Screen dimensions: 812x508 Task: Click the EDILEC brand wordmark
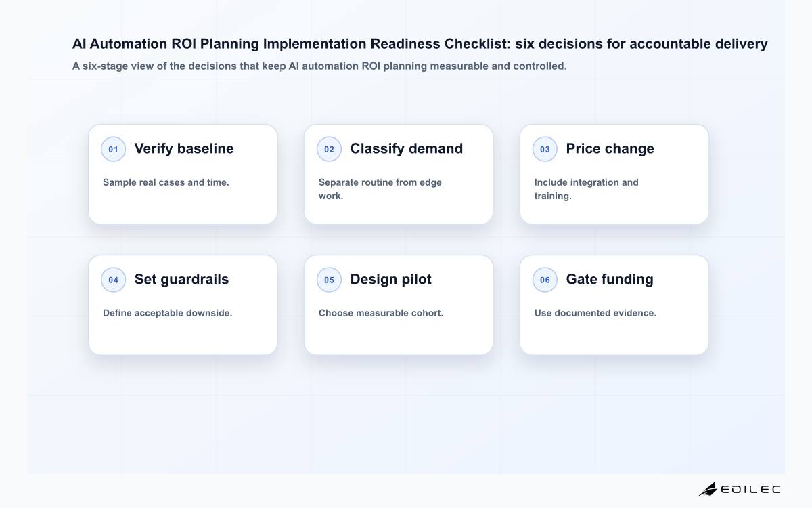click(x=750, y=489)
